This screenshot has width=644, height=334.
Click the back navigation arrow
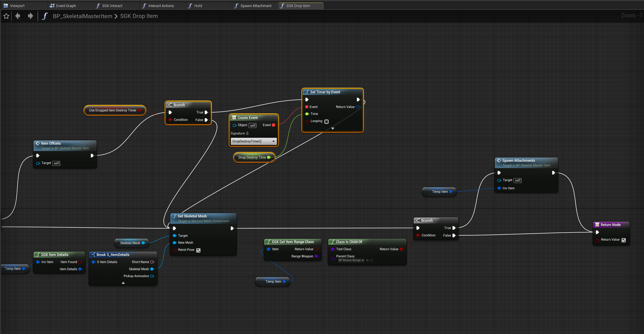[18, 16]
